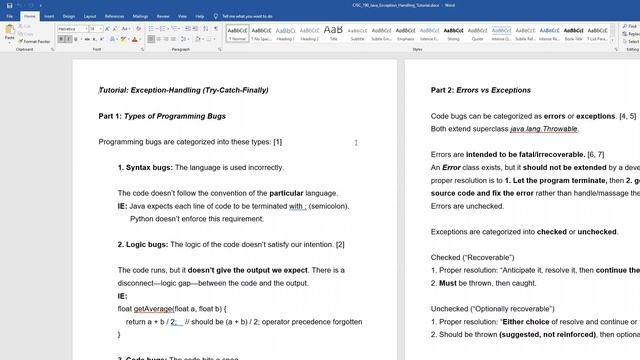Copy the selection

(x=26, y=34)
